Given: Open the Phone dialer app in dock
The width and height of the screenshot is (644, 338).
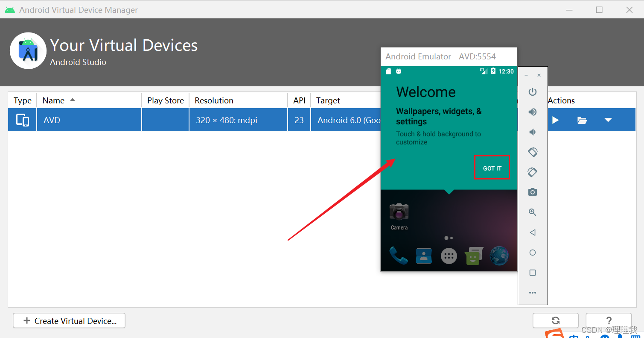Looking at the screenshot, I should 398,256.
